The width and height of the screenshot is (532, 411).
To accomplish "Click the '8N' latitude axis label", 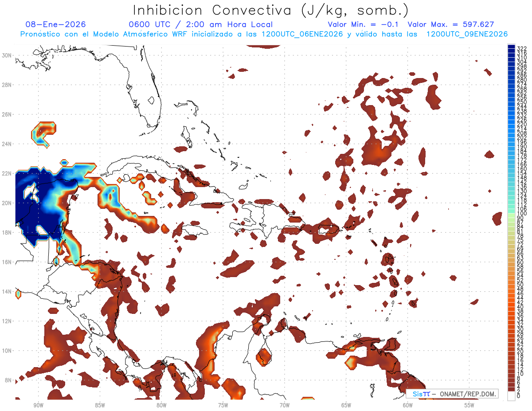I will pos(9,380).
